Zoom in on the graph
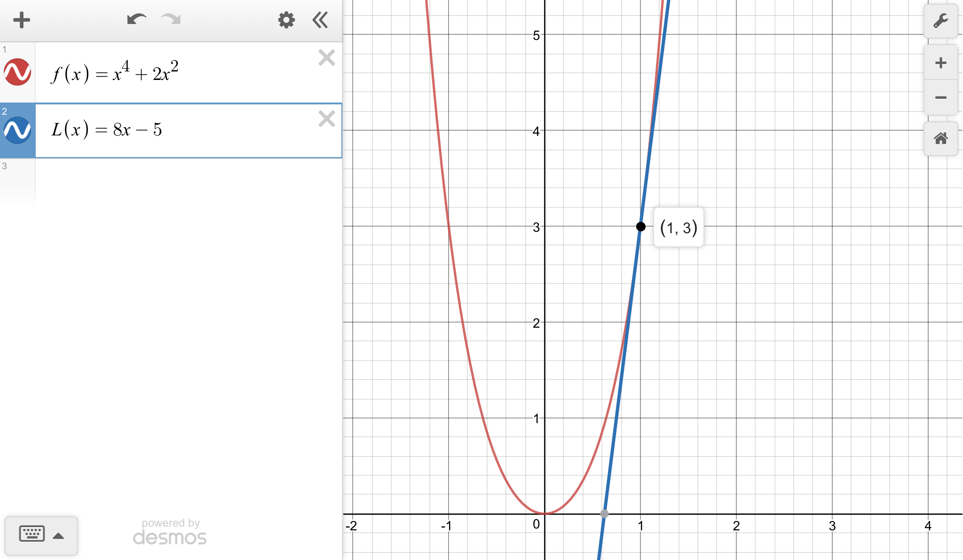 (x=940, y=63)
